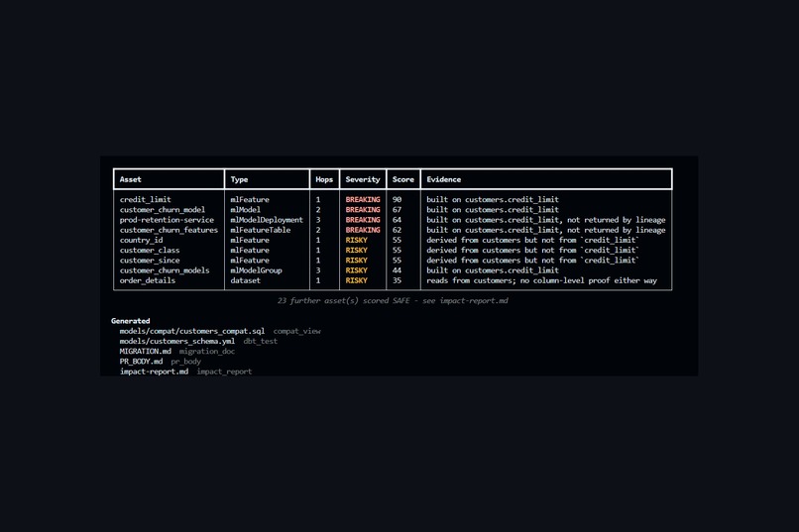Click the score value 62
This screenshot has width=799, height=532.
point(397,230)
